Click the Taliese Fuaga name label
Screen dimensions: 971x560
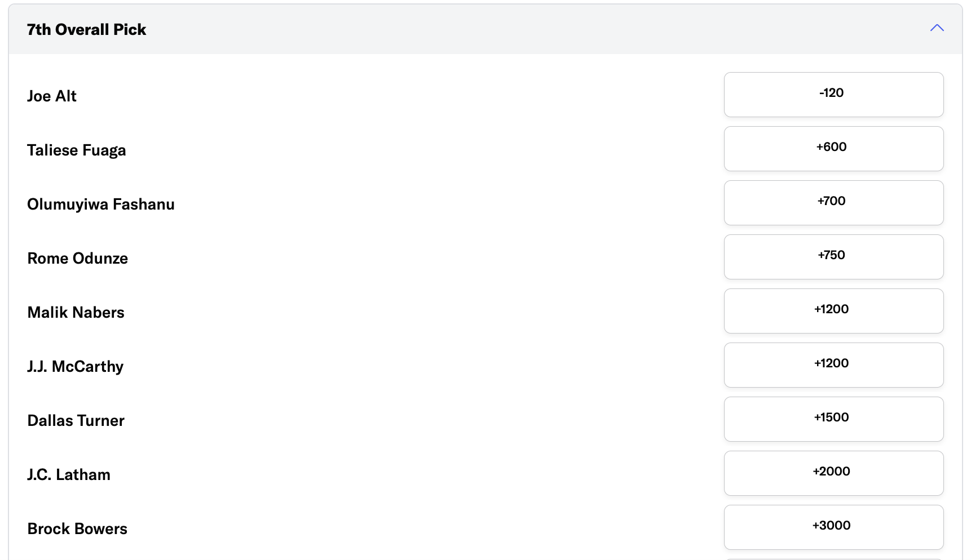coord(77,150)
